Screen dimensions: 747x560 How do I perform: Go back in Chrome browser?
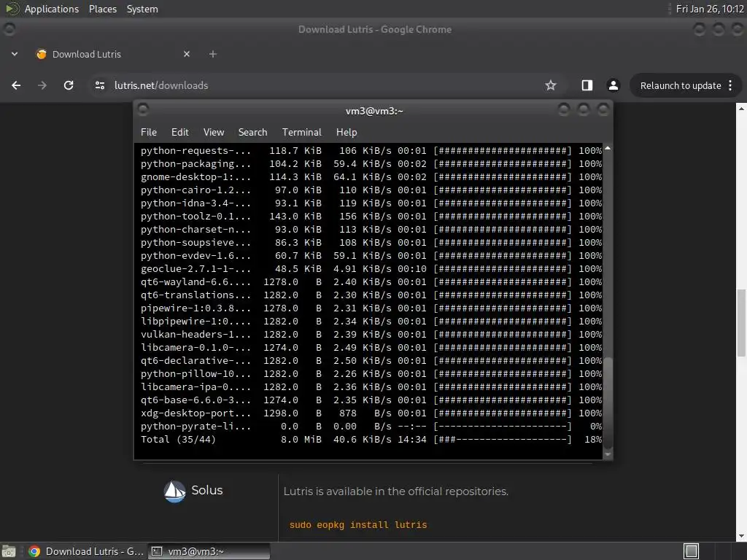(x=16, y=85)
